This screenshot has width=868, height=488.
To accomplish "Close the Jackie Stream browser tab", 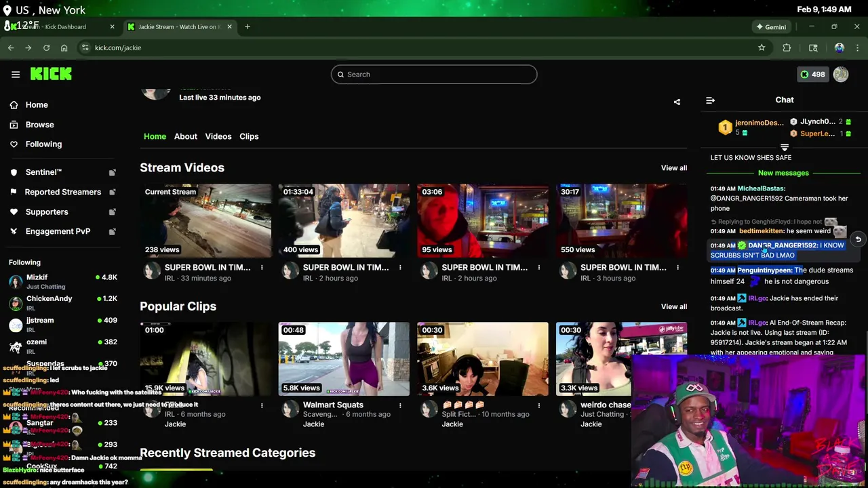I will 229,26.
